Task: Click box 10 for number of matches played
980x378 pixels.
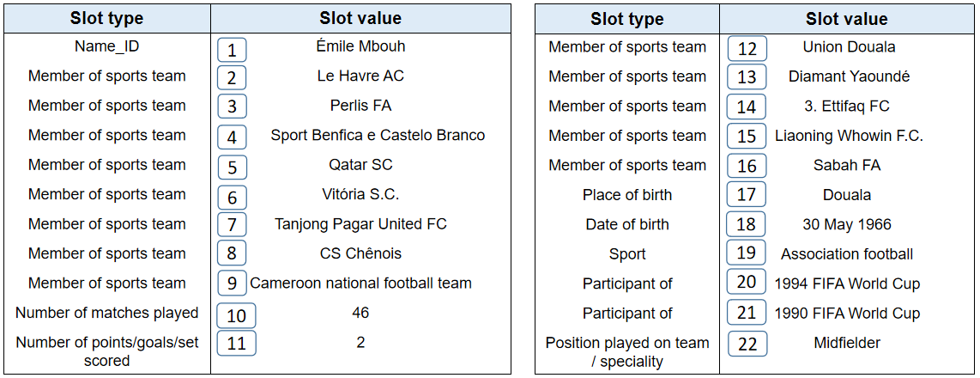Action: tap(236, 315)
